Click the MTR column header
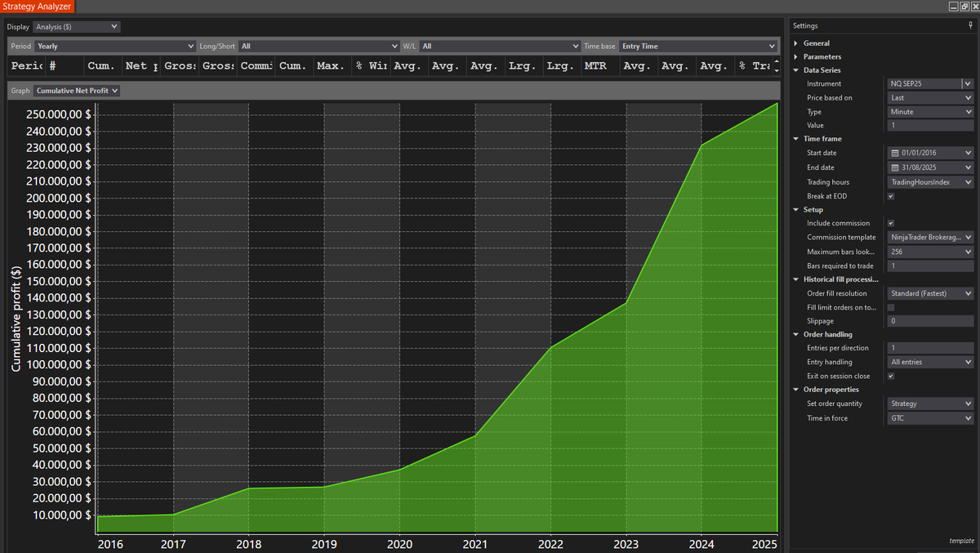The height and width of the screenshot is (553, 980). coord(599,65)
